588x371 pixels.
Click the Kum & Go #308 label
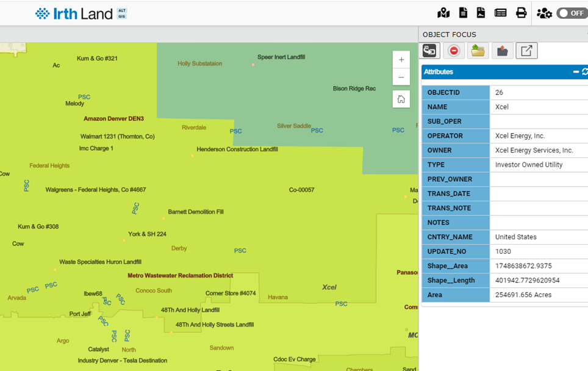pos(38,226)
